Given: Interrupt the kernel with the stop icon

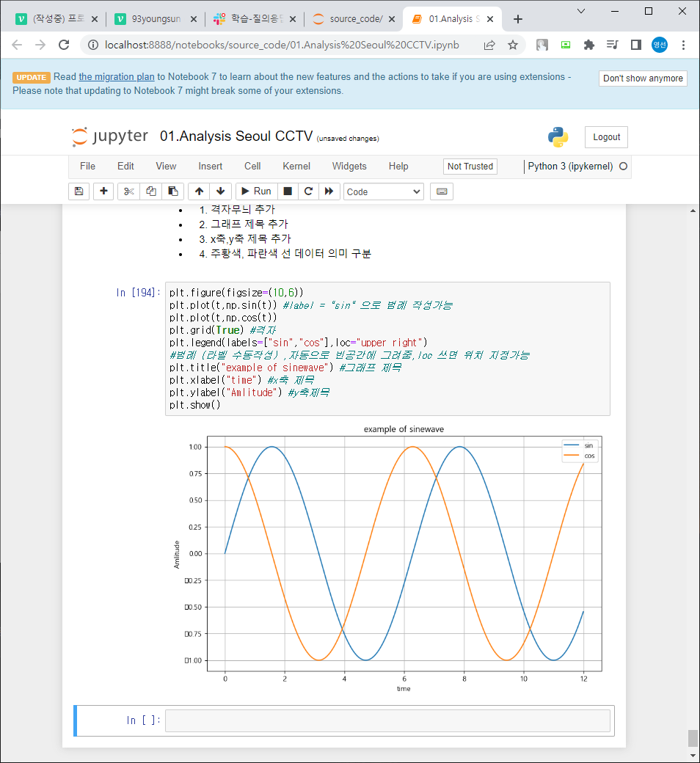Looking at the screenshot, I should (288, 191).
